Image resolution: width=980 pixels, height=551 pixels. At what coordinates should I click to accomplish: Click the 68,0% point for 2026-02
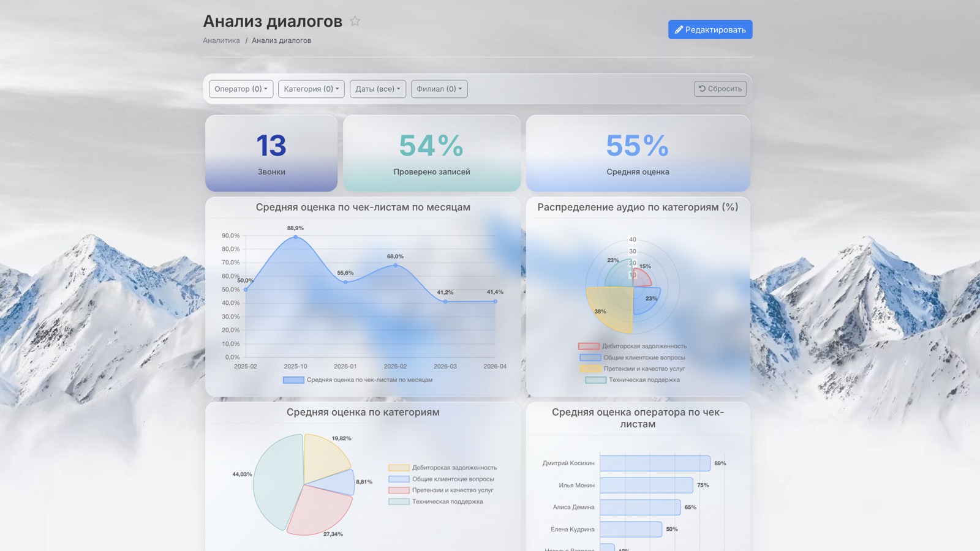pyautogui.click(x=395, y=265)
